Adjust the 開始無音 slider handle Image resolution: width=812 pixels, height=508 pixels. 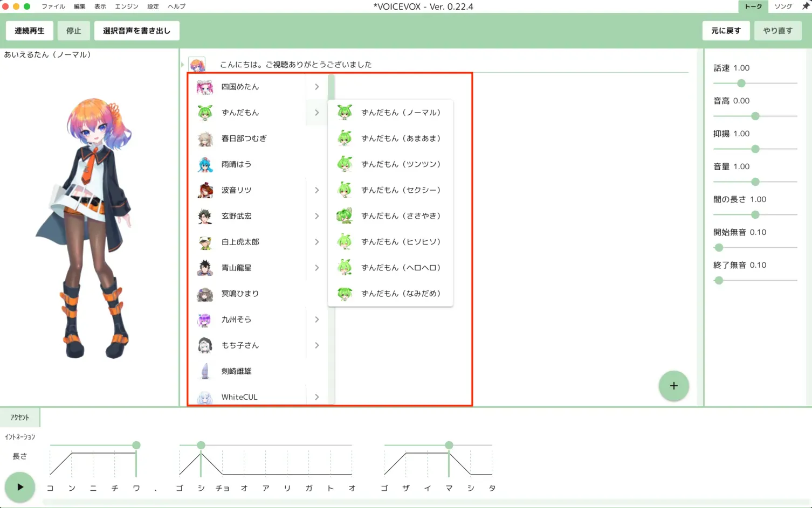719,247
